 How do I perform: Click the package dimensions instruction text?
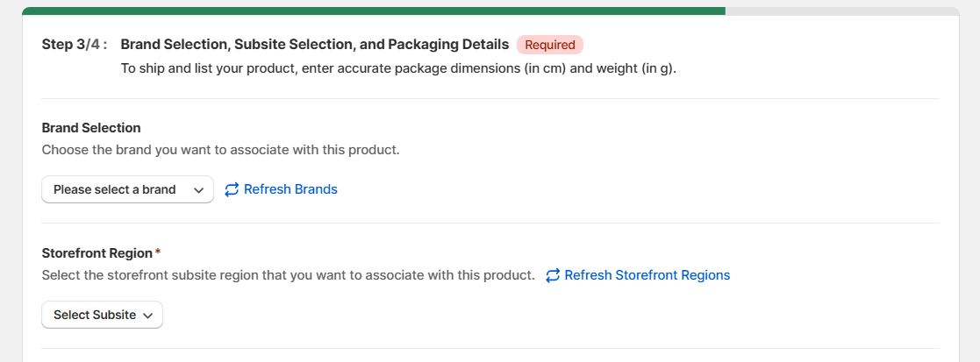[x=398, y=68]
